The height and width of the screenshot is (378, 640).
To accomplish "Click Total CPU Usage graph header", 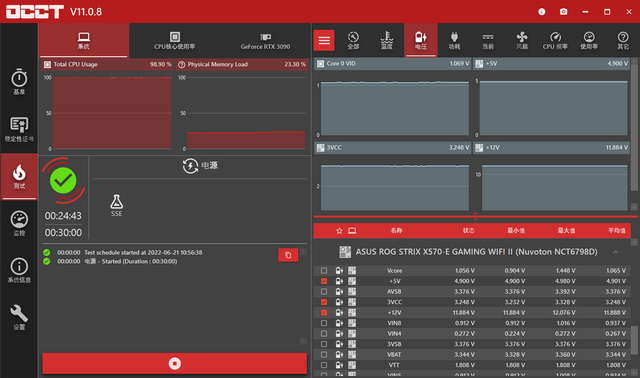I will (107, 64).
